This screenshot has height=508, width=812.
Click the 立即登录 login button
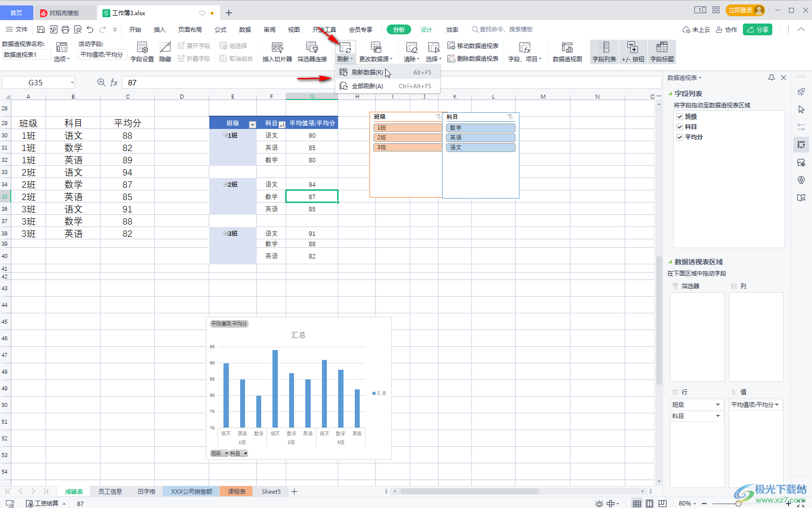tap(745, 10)
